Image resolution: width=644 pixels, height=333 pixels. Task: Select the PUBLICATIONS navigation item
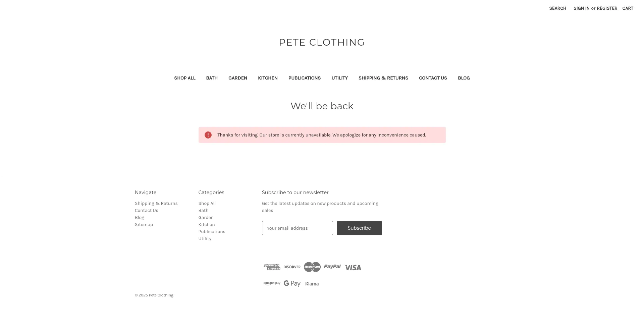click(x=305, y=78)
